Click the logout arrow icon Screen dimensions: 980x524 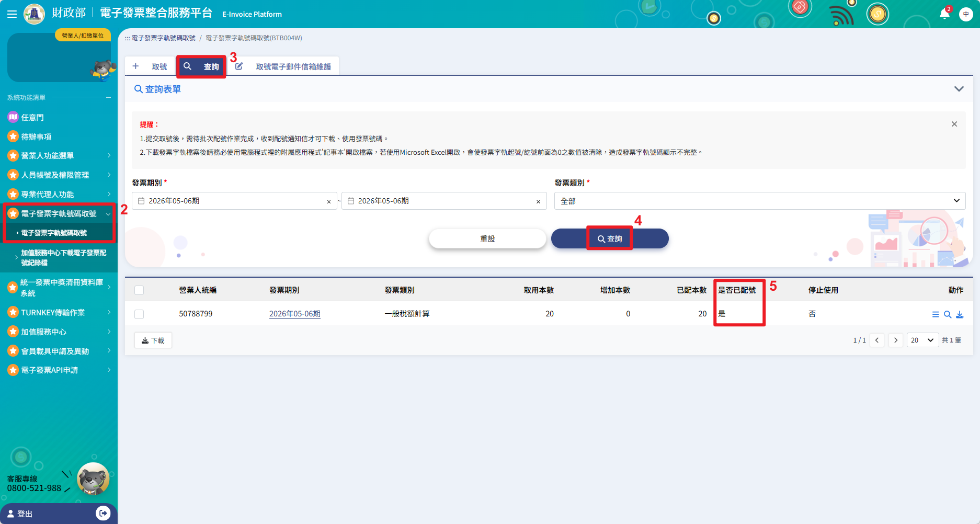(x=103, y=514)
